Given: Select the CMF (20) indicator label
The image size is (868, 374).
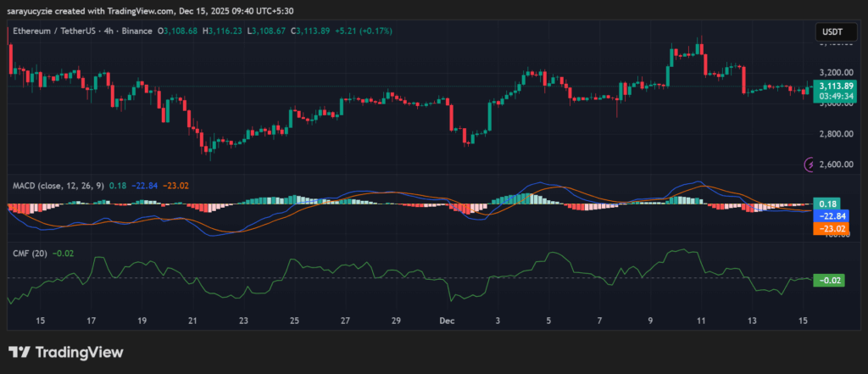Looking at the screenshot, I should click(x=27, y=253).
